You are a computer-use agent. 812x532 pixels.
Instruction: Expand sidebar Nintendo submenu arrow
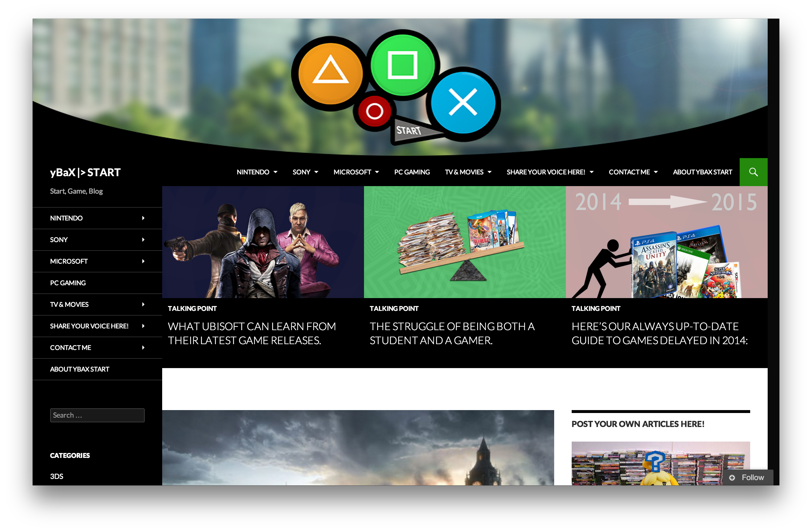click(143, 218)
